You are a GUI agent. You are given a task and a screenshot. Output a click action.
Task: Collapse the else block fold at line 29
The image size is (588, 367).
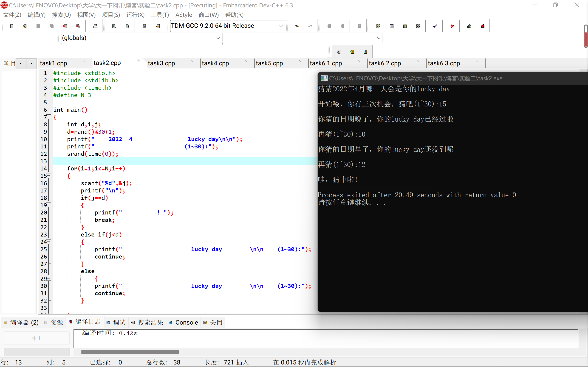pos(49,278)
